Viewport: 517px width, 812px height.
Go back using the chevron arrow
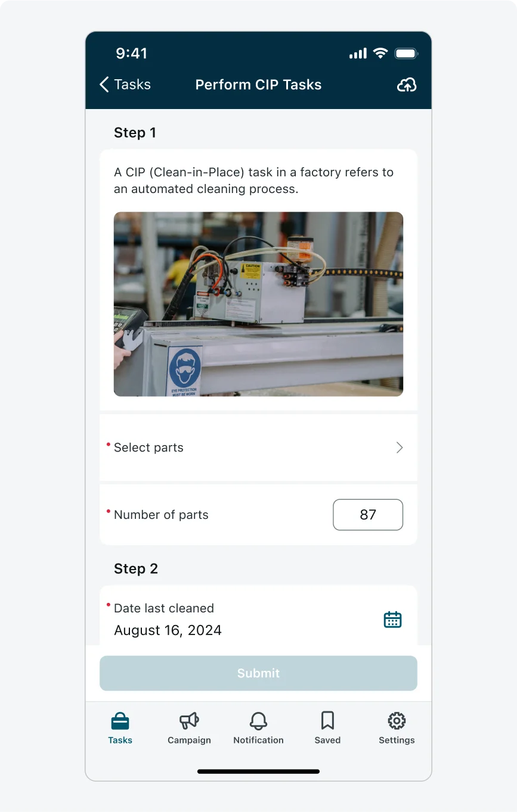click(x=104, y=85)
